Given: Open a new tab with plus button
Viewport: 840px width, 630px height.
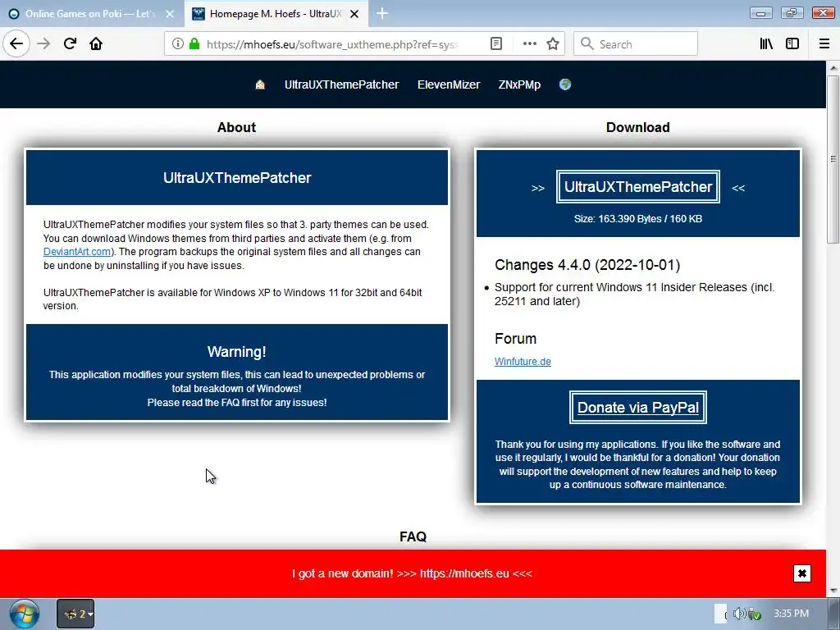Looking at the screenshot, I should pyautogui.click(x=382, y=13).
